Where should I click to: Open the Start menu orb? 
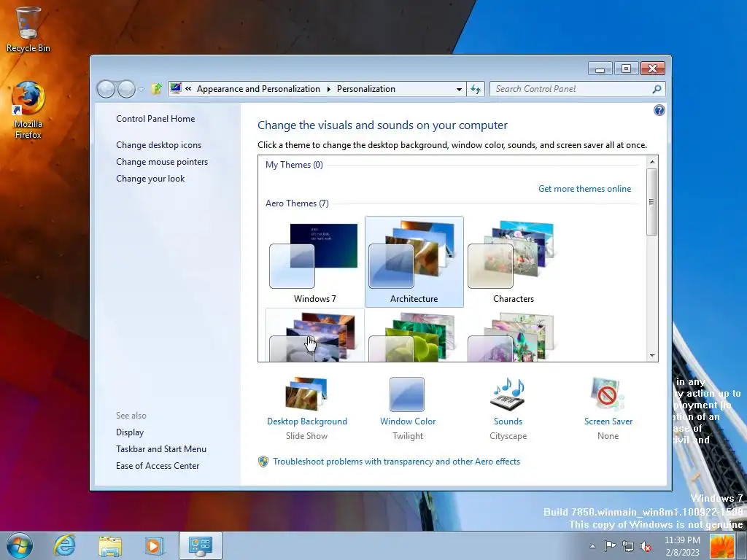(20, 545)
